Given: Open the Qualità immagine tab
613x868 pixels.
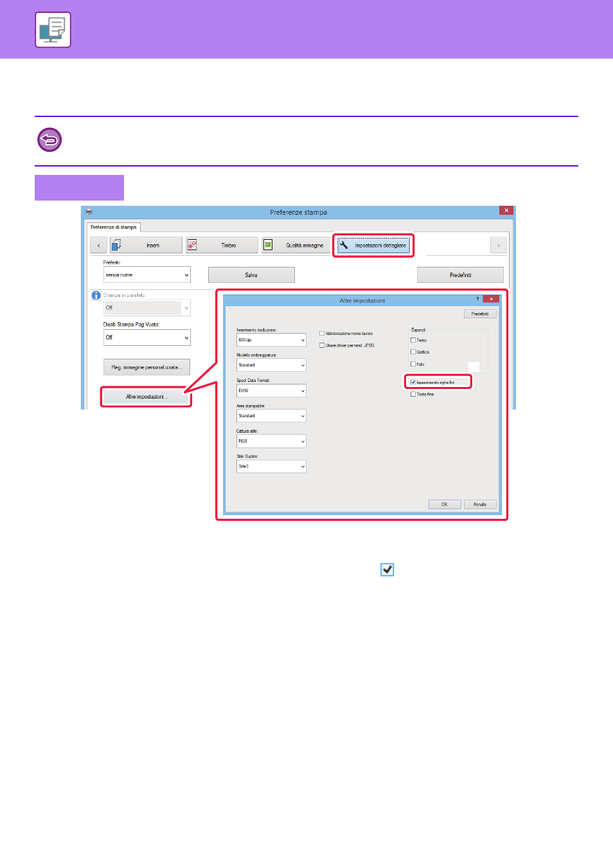Looking at the screenshot, I should click(296, 245).
